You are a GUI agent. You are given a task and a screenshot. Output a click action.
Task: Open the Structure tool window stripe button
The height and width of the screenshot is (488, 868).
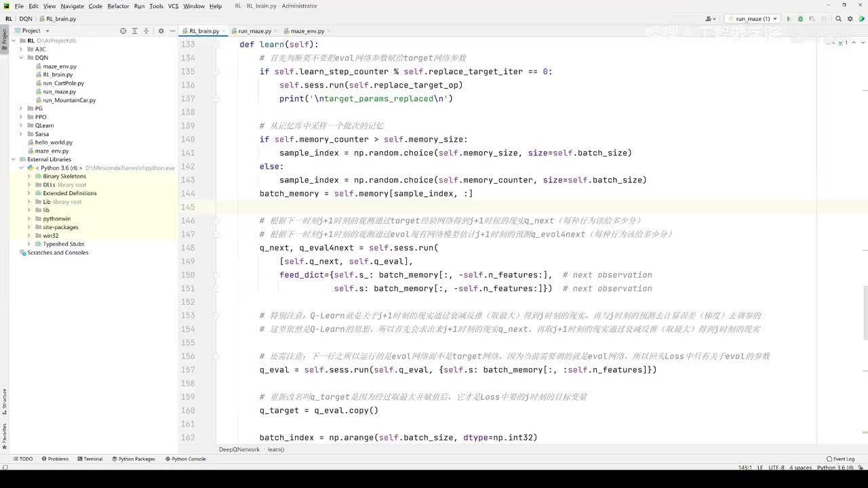point(4,401)
